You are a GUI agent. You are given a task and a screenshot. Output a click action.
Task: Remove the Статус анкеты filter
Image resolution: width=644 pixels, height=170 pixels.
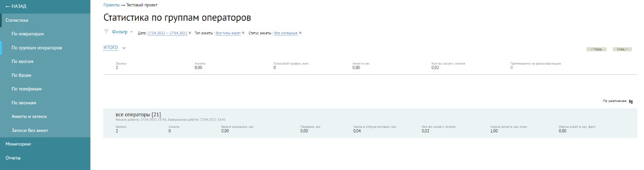(300, 33)
